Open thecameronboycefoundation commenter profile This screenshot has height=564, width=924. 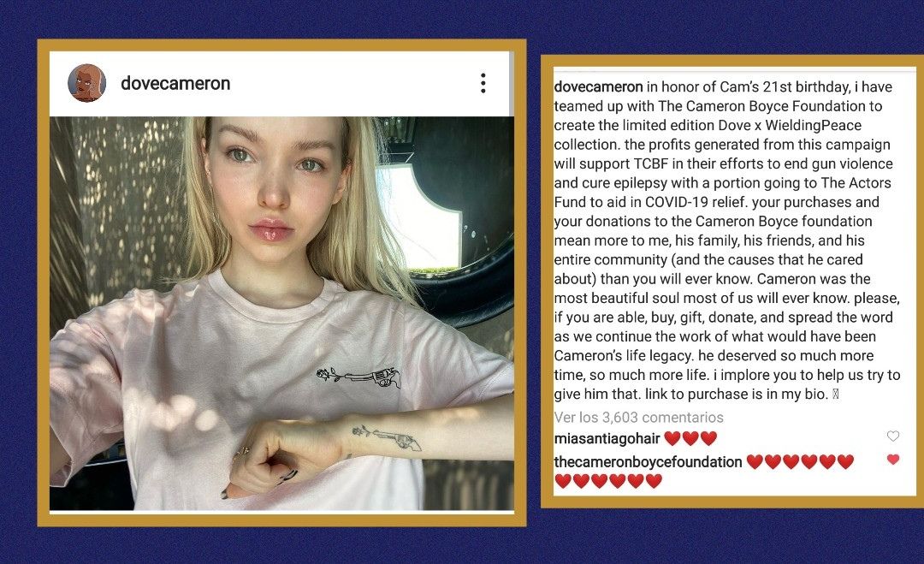[648, 461]
